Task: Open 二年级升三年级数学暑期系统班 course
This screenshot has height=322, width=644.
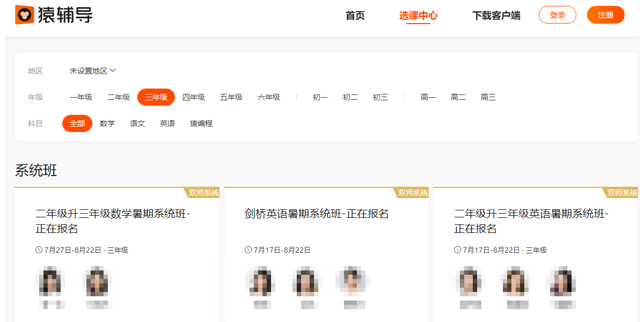Action: 113,221
